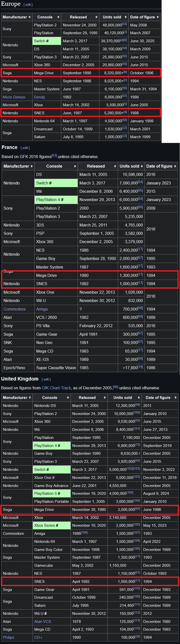The width and height of the screenshot is (180, 644).
Task: Open reference [57] next to 6,000,000
Action: click(124, 96)
